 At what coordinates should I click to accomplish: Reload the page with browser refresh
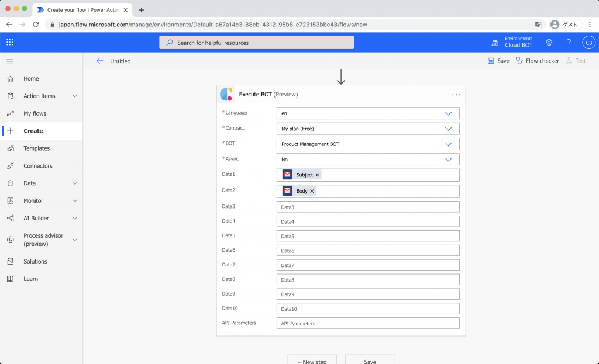(x=36, y=25)
